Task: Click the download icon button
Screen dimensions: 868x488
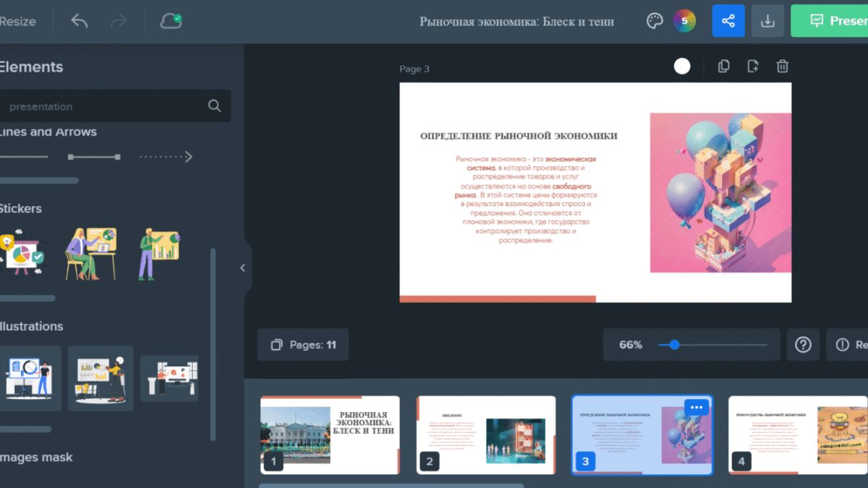Action: tap(768, 21)
